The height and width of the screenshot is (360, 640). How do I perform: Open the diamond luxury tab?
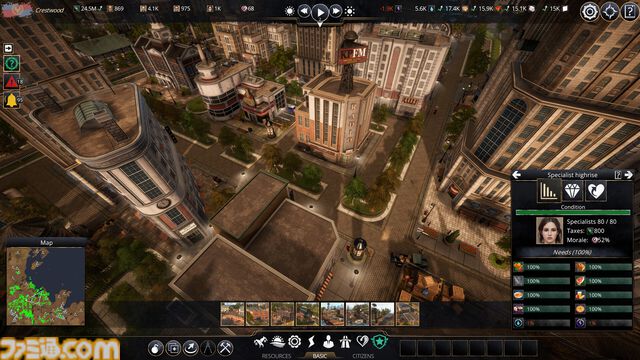(572, 191)
